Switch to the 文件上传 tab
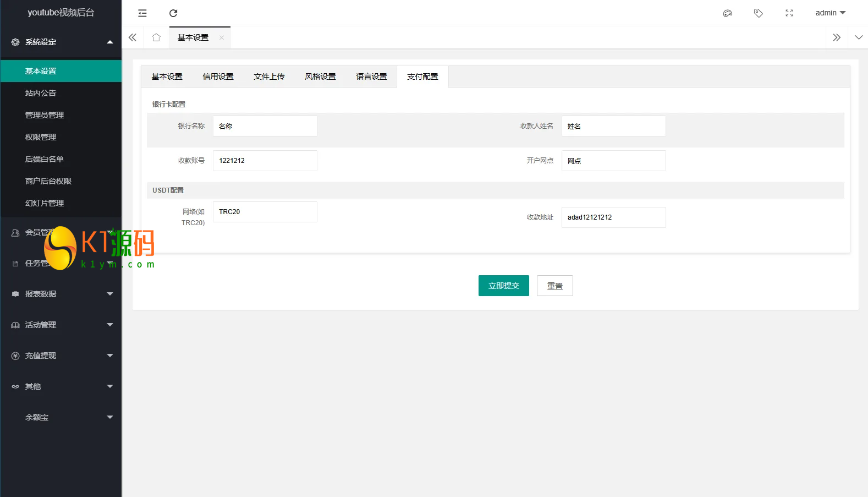The width and height of the screenshot is (868, 497). 269,77
